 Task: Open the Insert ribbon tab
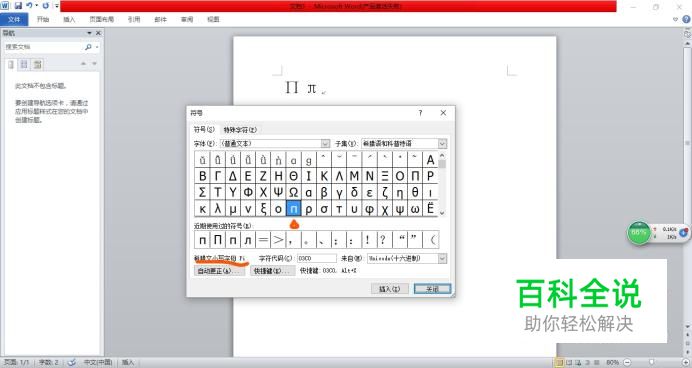(69, 19)
